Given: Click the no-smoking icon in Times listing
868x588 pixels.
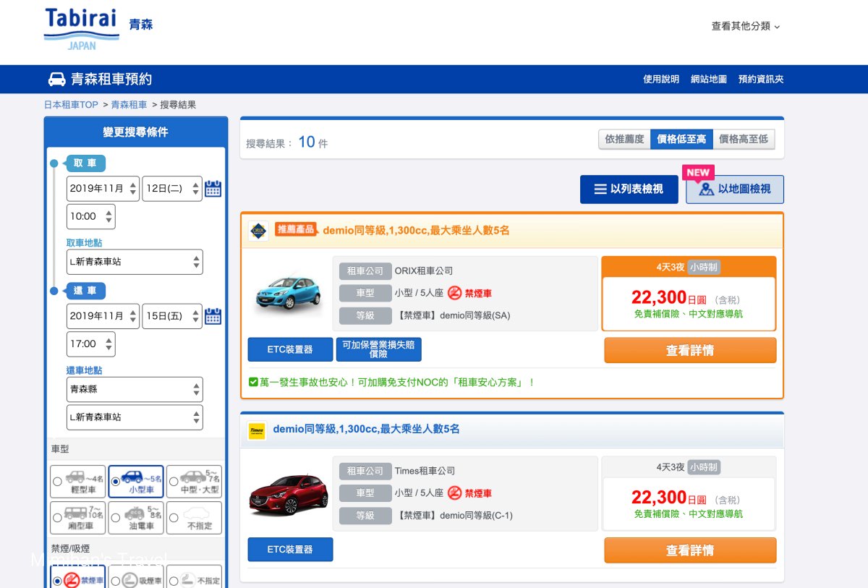Looking at the screenshot, I should point(454,493).
